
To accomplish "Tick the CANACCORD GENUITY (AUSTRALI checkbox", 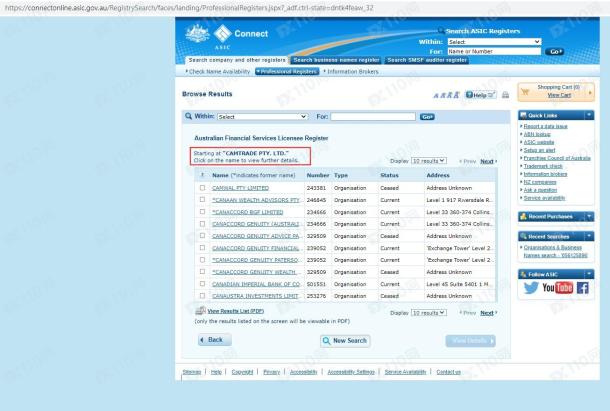I will [x=202, y=224].
